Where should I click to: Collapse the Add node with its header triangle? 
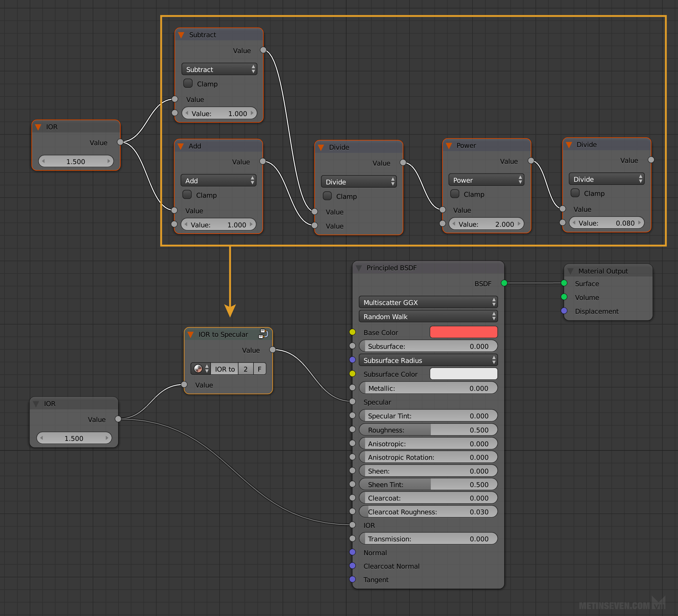(x=181, y=146)
